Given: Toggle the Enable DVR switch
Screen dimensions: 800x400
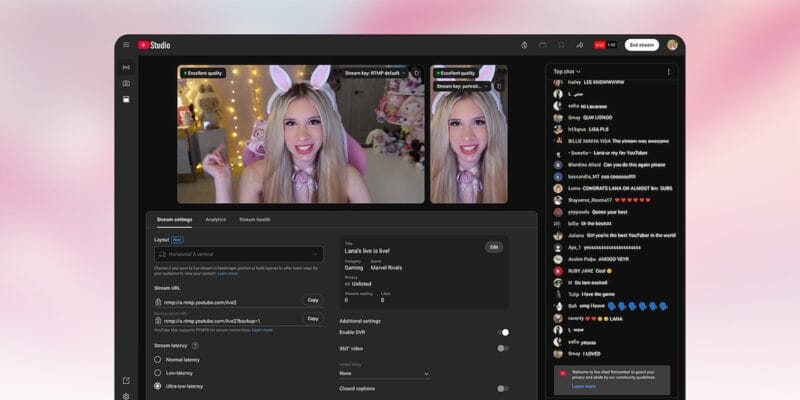Looking at the screenshot, I should 503,332.
